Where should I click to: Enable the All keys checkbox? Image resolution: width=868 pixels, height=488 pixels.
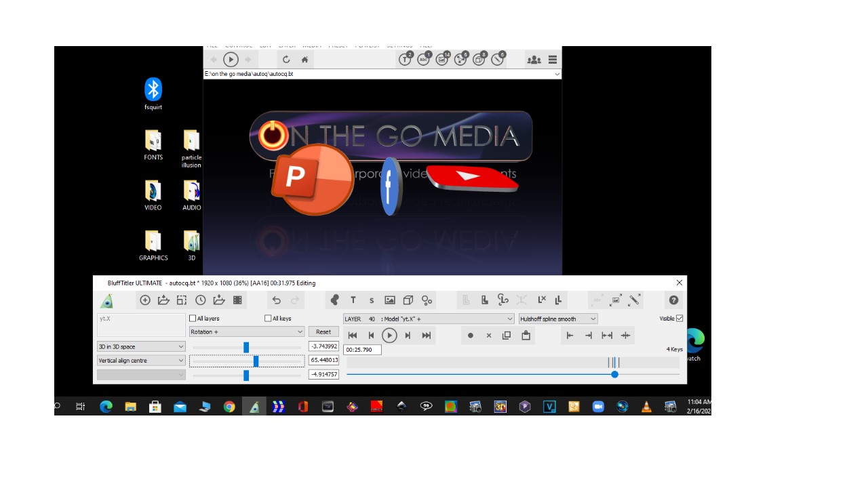tap(268, 319)
